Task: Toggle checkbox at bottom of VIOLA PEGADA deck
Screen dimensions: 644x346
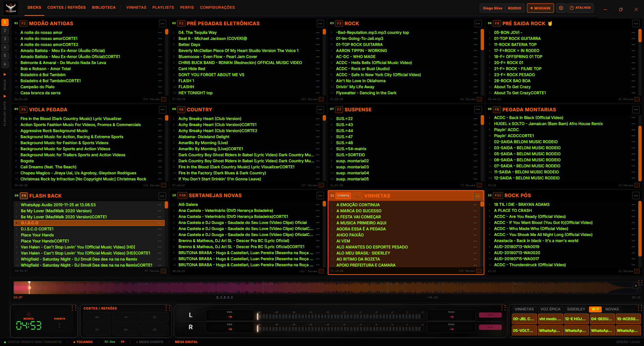Action: (164, 185)
